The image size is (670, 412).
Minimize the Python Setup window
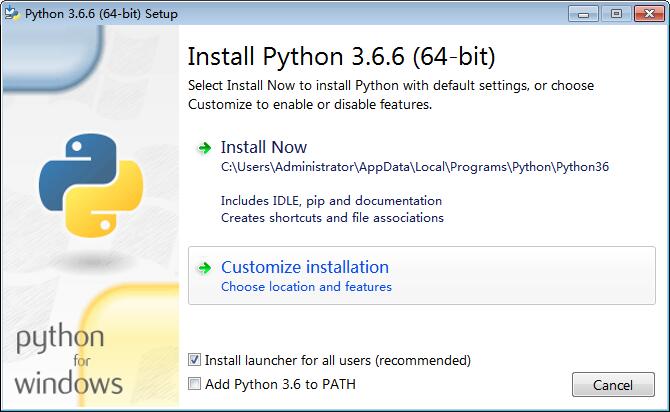[x=586, y=13]
